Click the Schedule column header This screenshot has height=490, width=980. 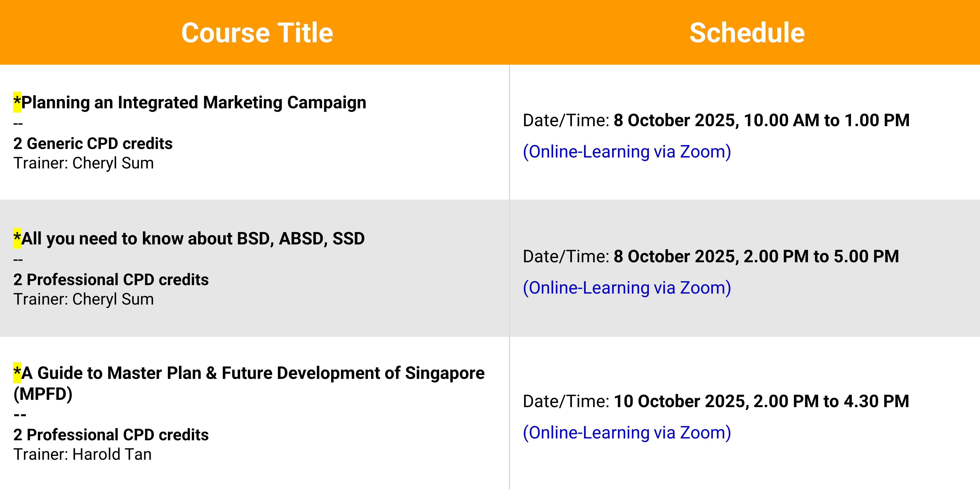coord(747,33)
